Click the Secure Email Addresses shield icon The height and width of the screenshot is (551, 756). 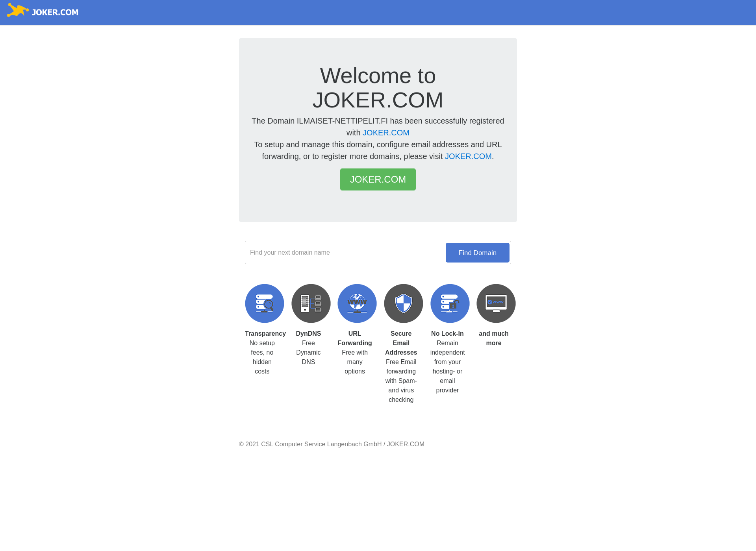pos(403,303)
